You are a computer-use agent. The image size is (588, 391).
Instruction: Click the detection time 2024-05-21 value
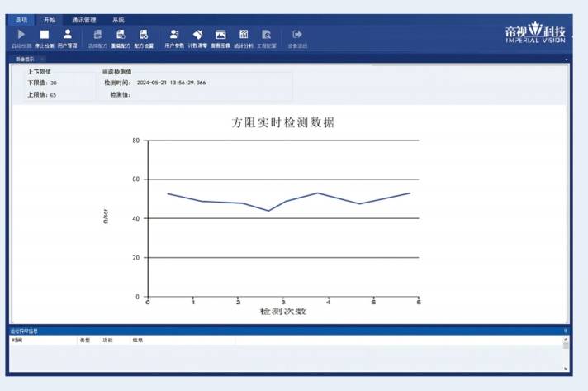click(x=172, y=83)
